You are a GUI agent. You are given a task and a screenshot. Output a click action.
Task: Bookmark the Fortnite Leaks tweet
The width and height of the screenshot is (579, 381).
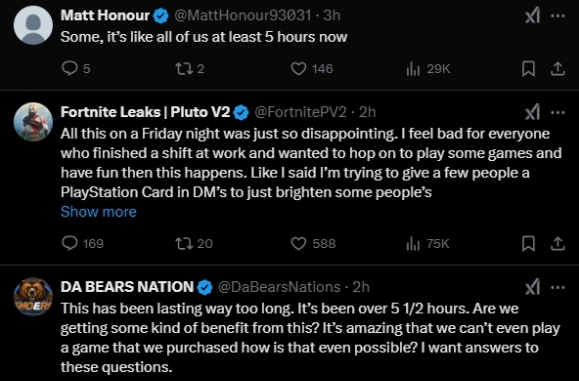pos(528,243)
